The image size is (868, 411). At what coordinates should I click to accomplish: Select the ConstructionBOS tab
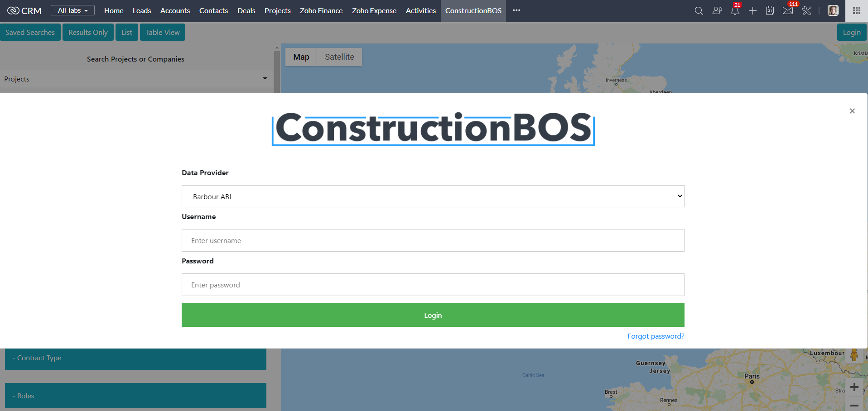tap(473, 10)
